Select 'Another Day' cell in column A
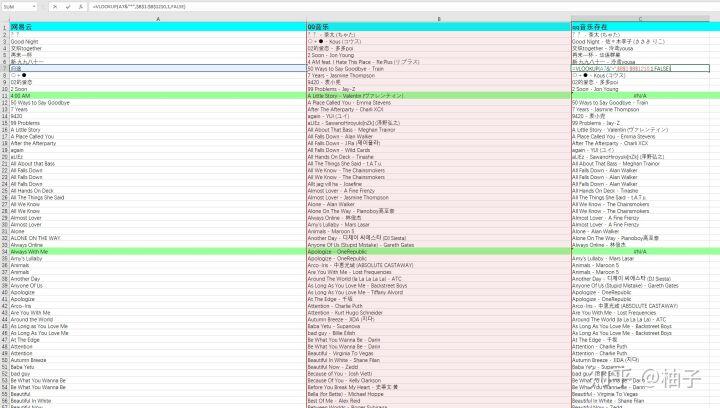Image resolution: width=720 pixels, height=408 pixels. [158, 279]
